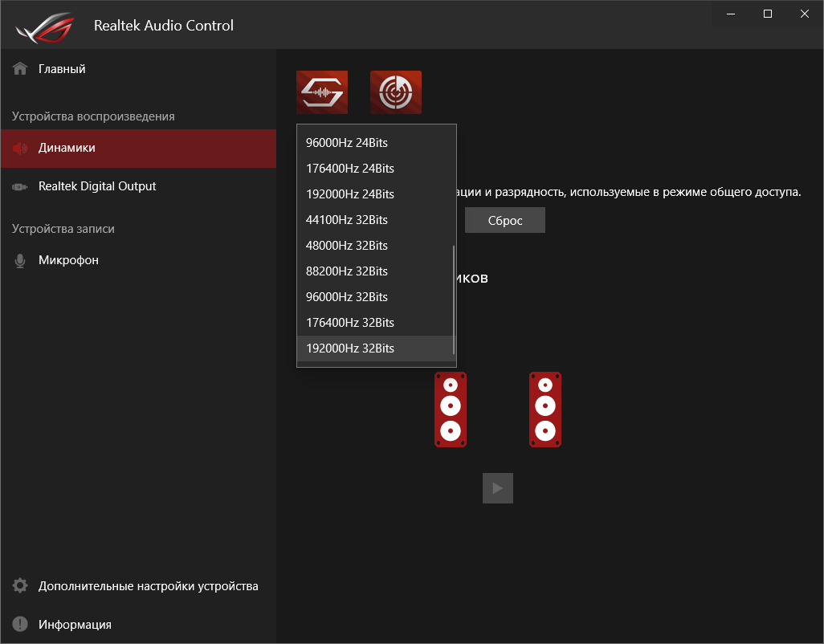Pick 88200Hz 32Bits from list
Image resolution: width=824 pixels, height=644 pixels.
pyautogui.click(x=375, y=271)
